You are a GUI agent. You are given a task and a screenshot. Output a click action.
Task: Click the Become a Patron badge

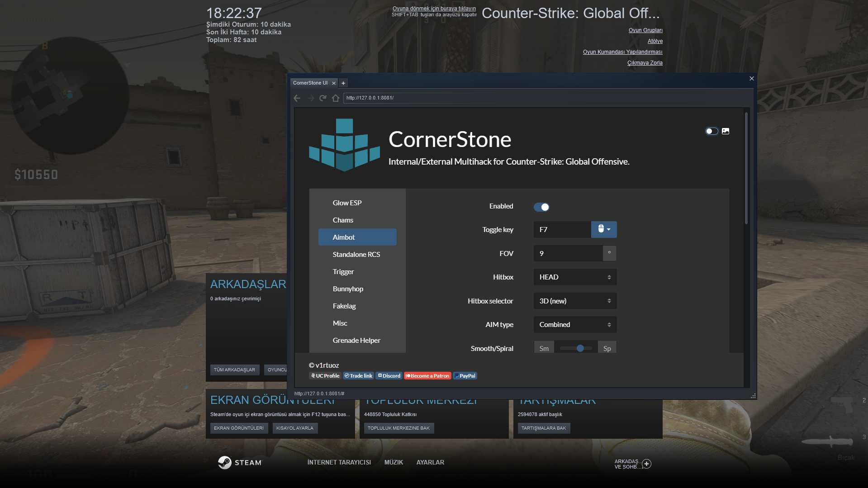[x=427, y=376]
